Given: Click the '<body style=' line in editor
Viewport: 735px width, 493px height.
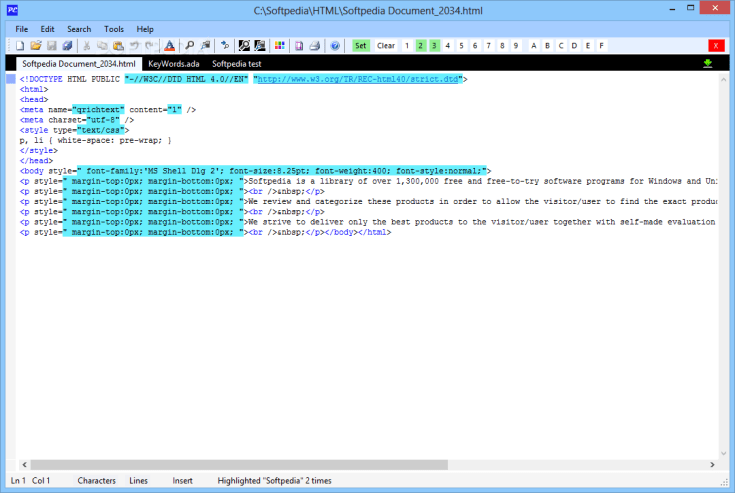Looking at the screenshot, I should coord(255,171).
